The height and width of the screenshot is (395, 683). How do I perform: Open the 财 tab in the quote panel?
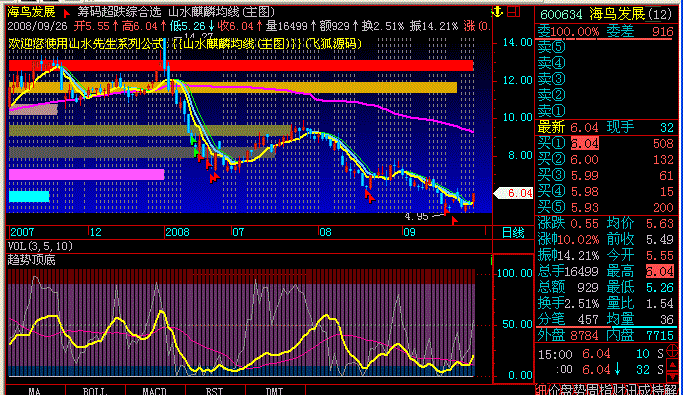coord(619,390)
